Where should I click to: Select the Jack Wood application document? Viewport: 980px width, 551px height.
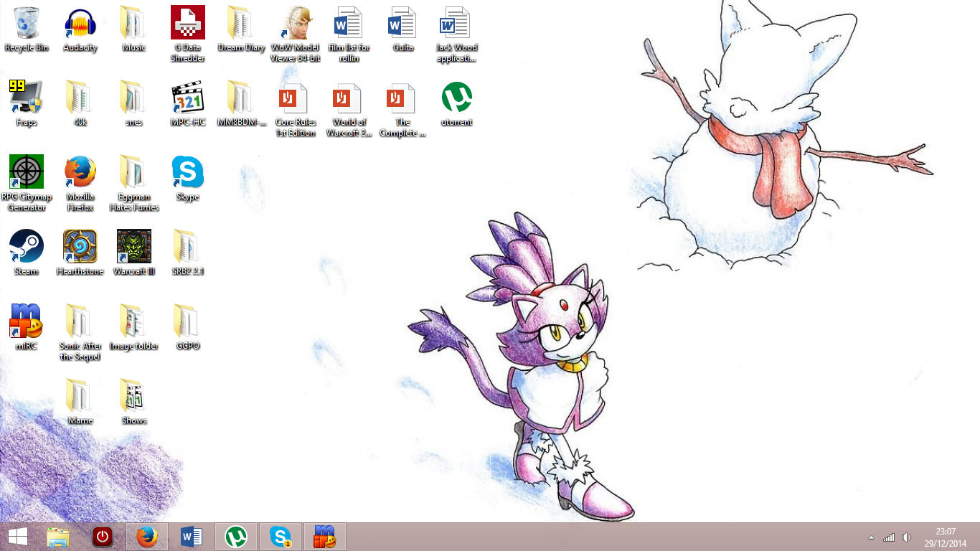(x=456, y=34)
